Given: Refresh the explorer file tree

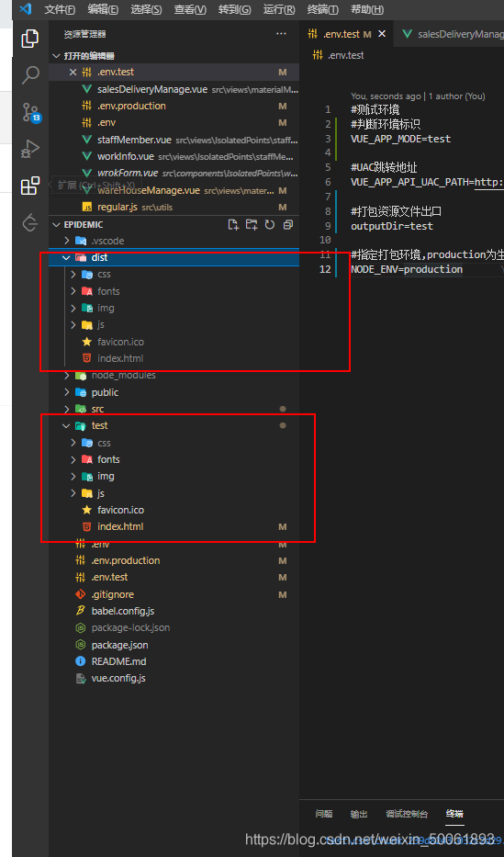Looking at the screenshot, I should (269, 225).
